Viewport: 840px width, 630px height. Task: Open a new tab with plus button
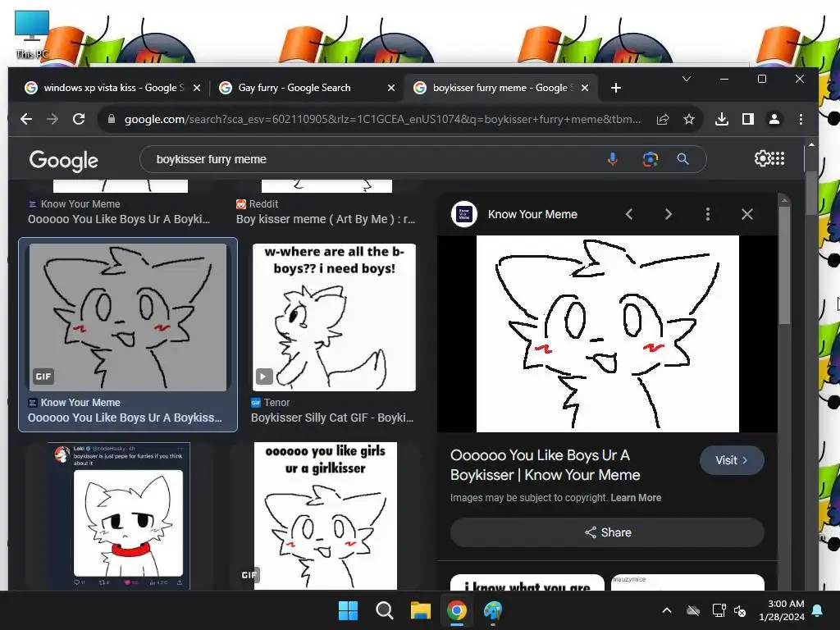click(616, 88)
